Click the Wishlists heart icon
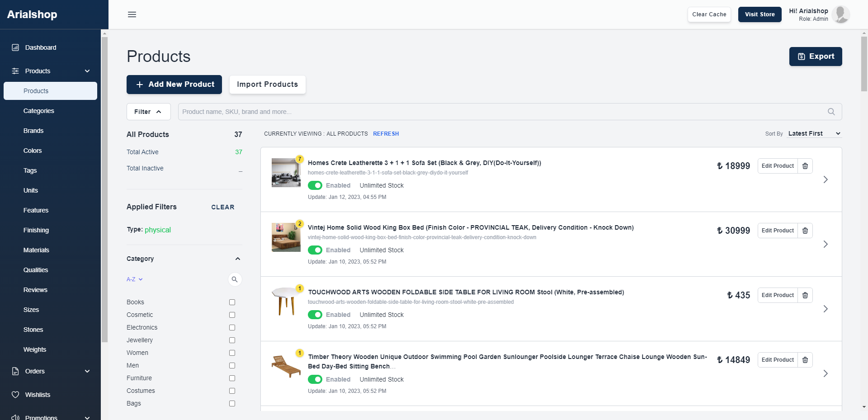This screenshot has width=868, height=420. (x=15, y=395)
